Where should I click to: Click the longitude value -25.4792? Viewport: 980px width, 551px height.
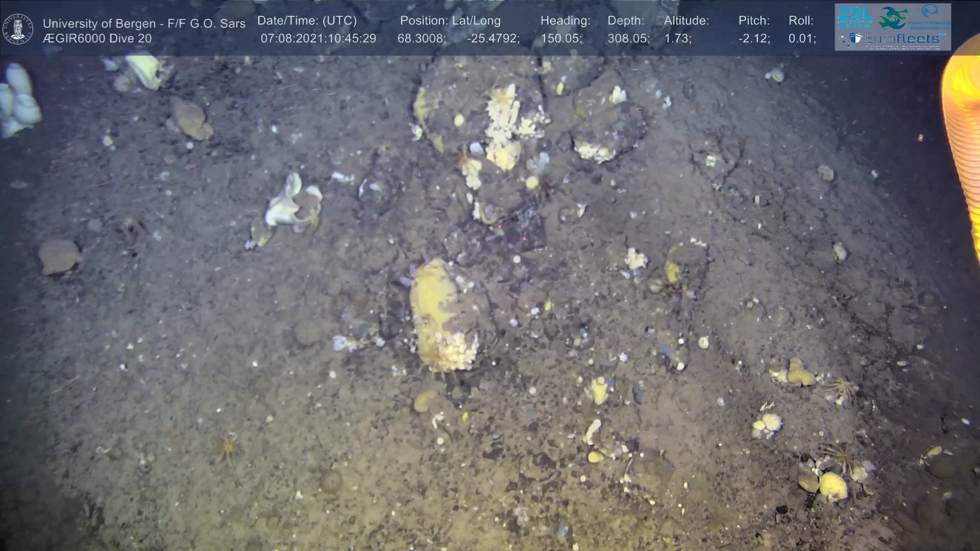click(x=493, y=39)
